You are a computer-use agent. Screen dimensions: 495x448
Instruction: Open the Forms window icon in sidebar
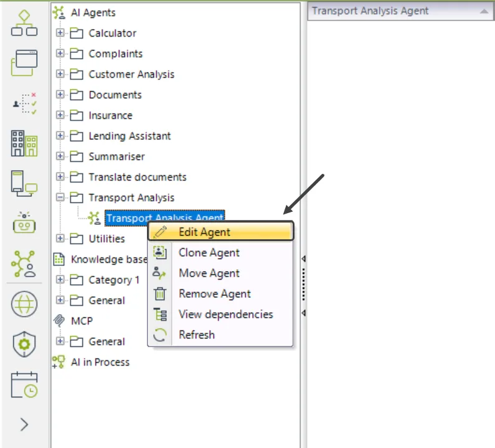coord(24,63)
